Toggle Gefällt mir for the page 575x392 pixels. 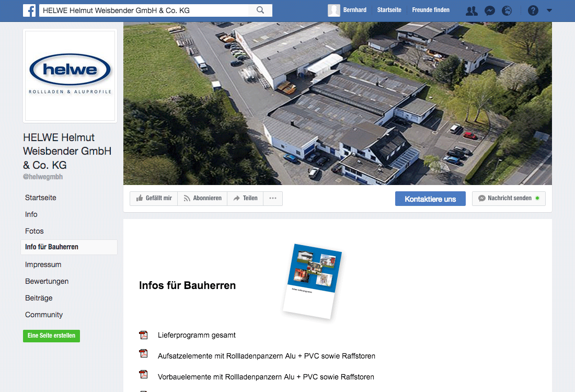coord(154,199)
